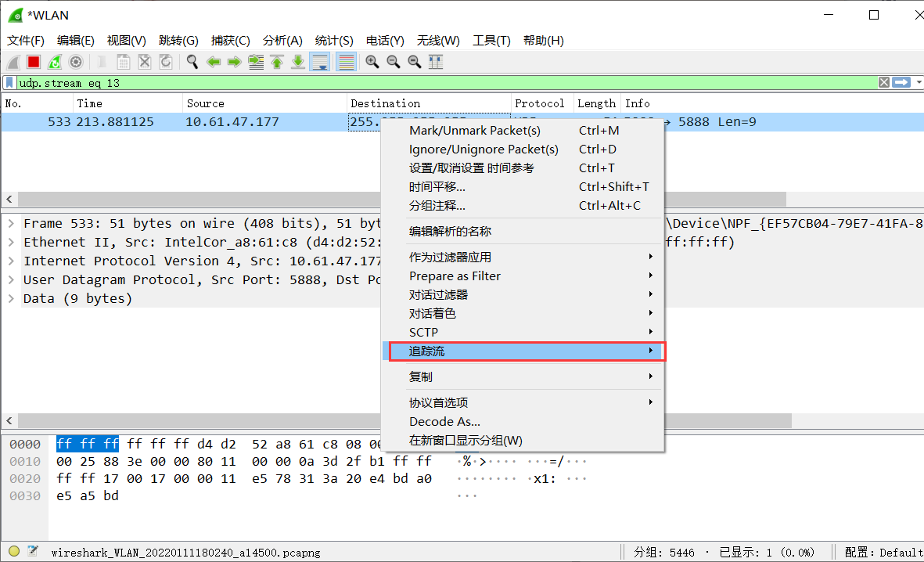Open the 捕获(C) menu

click(230, 41)
